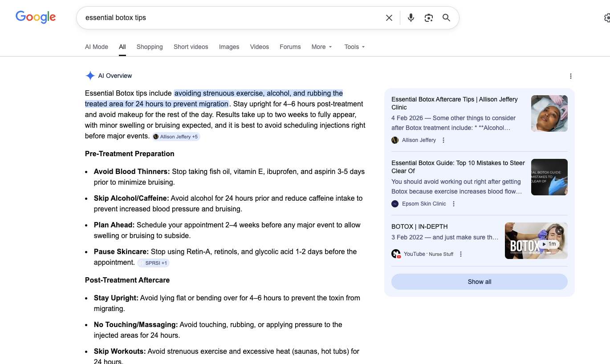Click 'Epsom Skin Clinic' source name text
The height and width of the screenshot is (364, 610).
coord(424,204)
